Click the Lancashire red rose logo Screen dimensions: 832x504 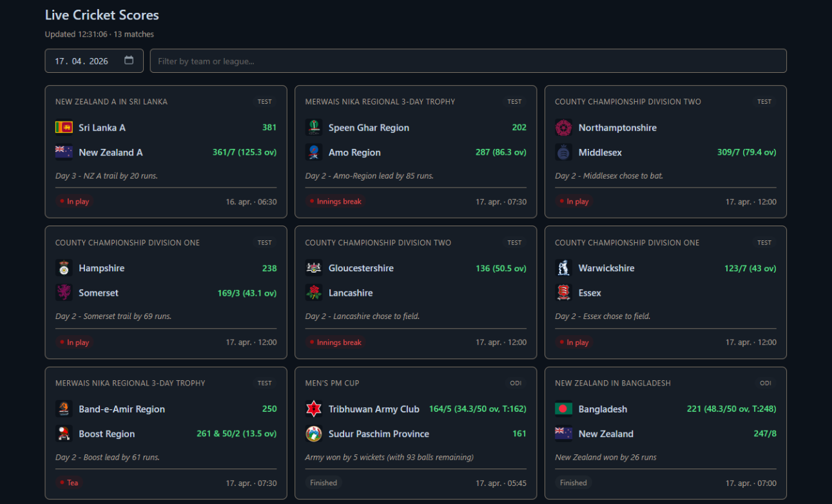[314, 293]
